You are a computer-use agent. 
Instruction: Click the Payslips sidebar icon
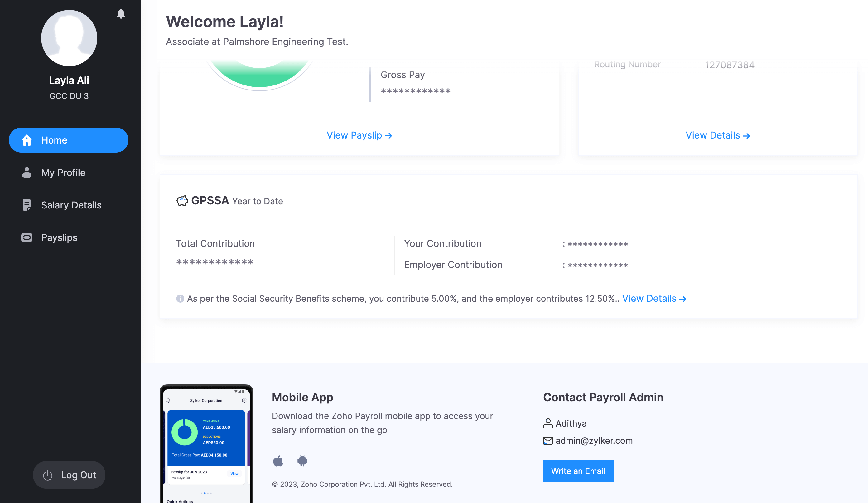click(x=26, y=237)
